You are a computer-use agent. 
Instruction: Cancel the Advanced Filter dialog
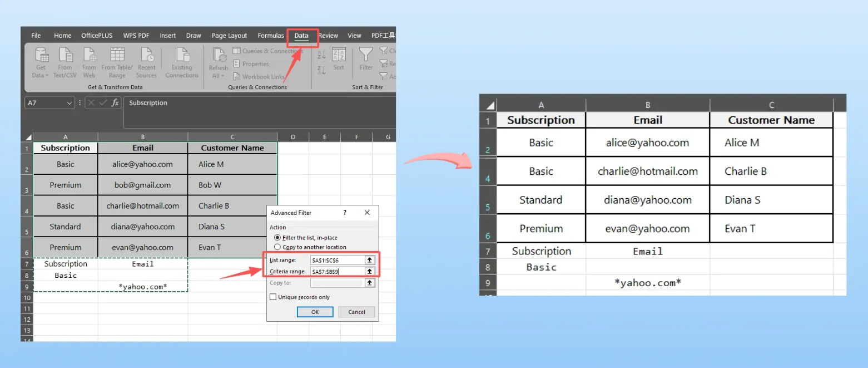click(356, 311)
